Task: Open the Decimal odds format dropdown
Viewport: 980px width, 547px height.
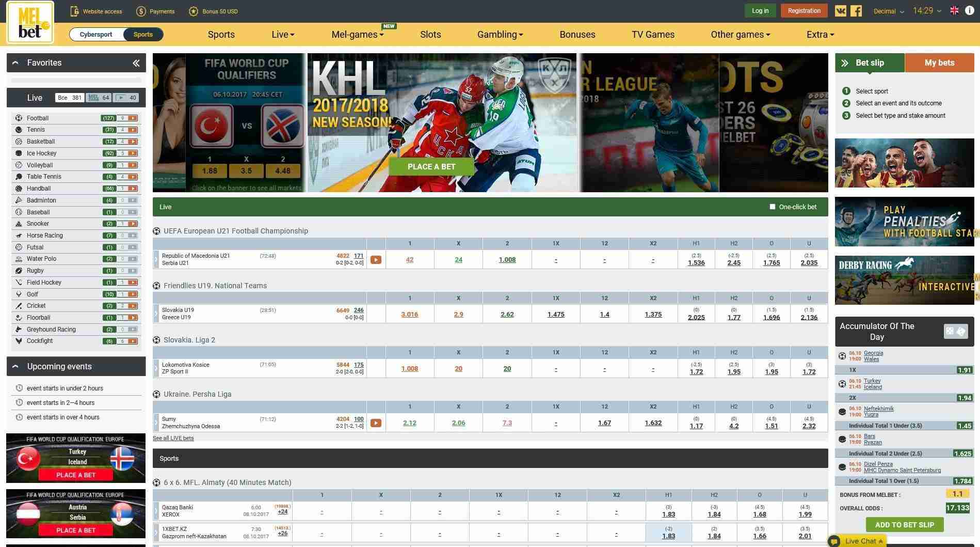Action: (x=889, y=11)
